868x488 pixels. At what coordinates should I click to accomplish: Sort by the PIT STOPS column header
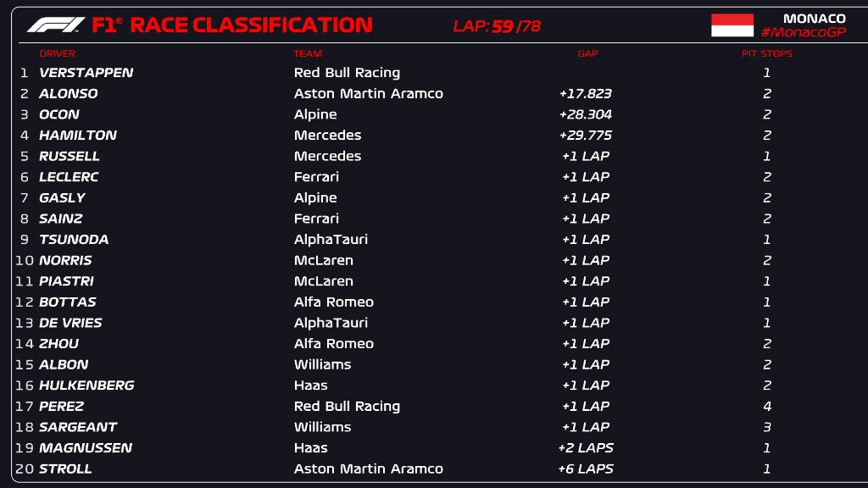pyautogui.click(x=766, y=54)
